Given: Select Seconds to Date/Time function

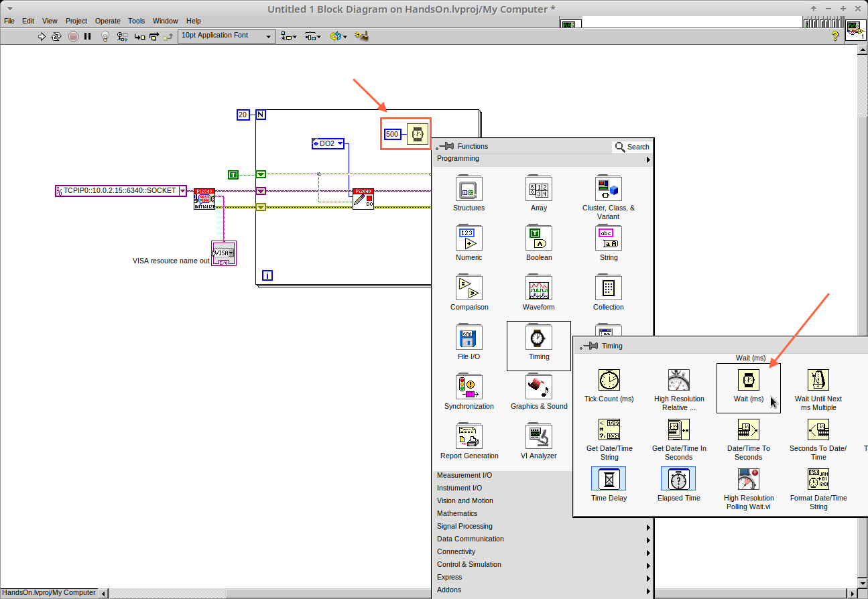Looking at the screenshot, I should (818, 440).
